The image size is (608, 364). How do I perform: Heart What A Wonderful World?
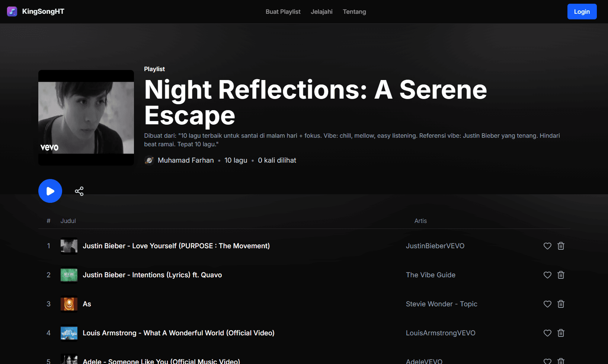coord(547,333)
